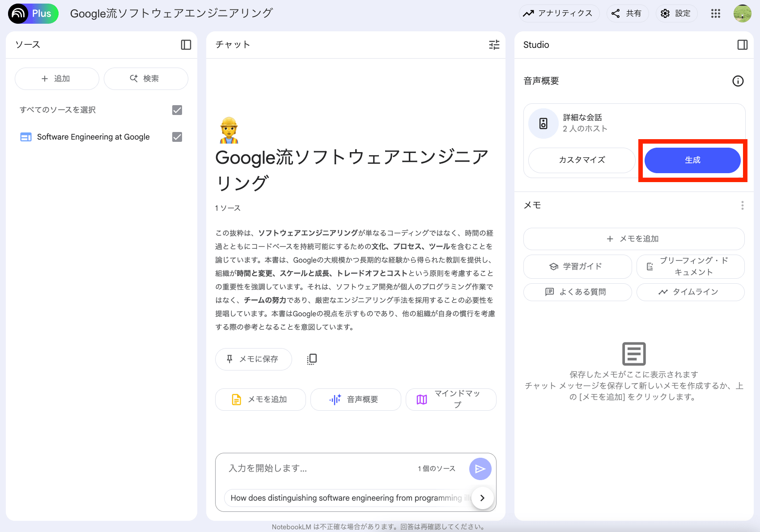Click the 共有 share button

(627, 13)
